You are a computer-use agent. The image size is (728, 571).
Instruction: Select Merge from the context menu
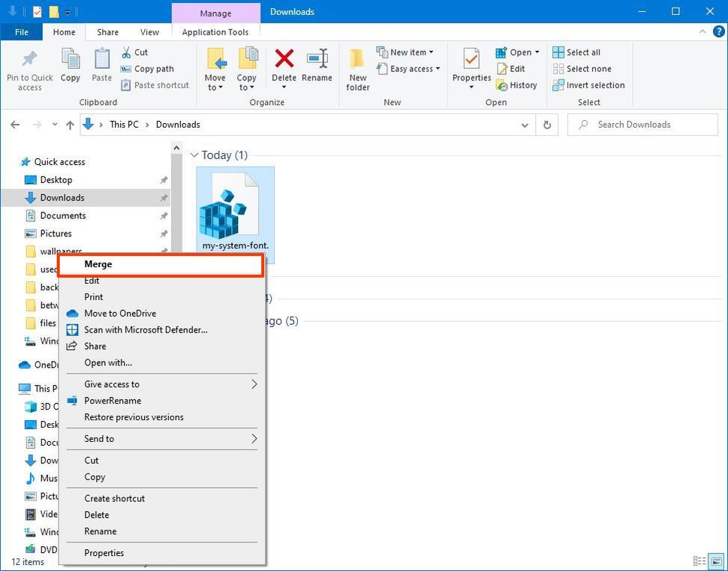pos(98,264)
